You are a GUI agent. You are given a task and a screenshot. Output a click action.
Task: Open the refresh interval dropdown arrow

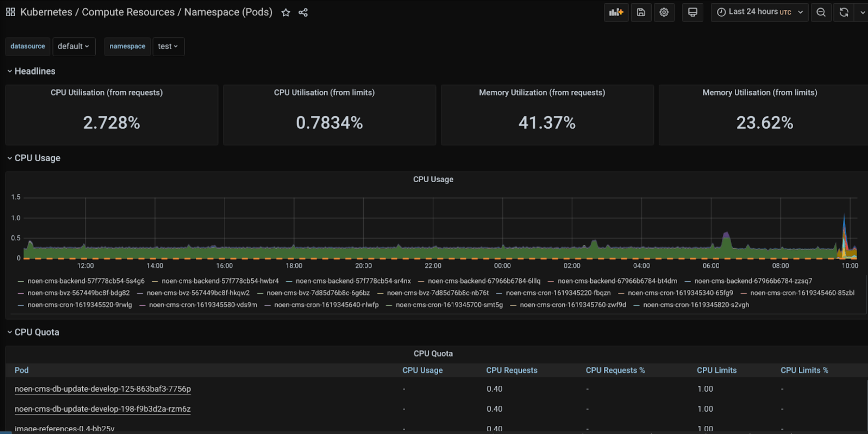point(862,12)
